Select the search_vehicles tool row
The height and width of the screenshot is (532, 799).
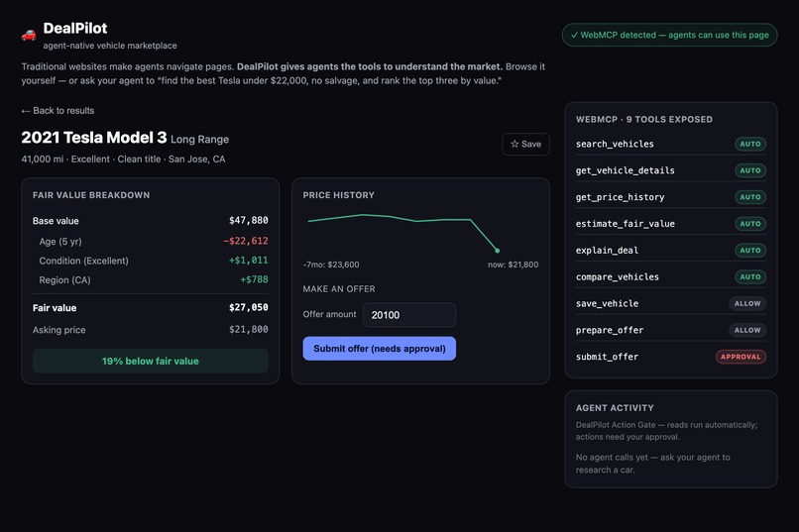click(670, 144)
